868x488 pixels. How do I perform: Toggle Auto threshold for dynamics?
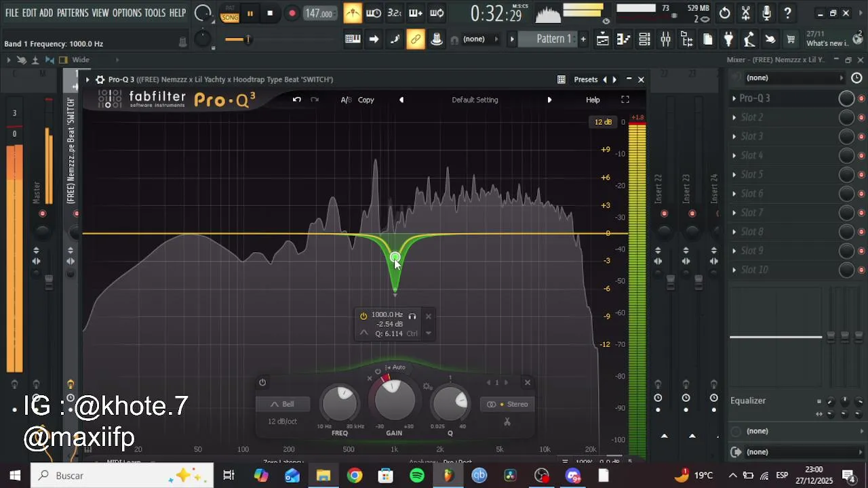(x=395, y=367)
